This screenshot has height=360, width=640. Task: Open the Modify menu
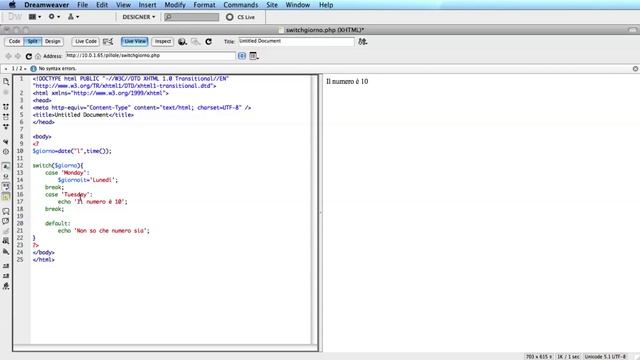175,5
